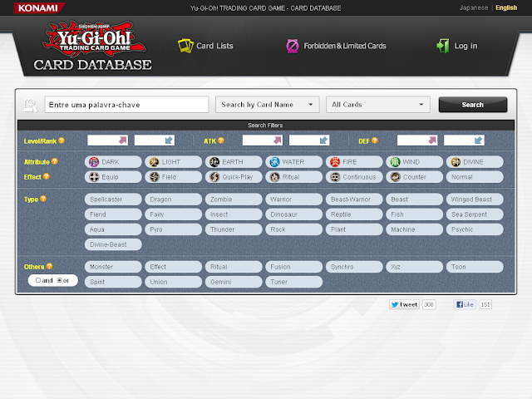Open Level/Rank minimum value selector
532x399 pixels.
pyautogui.click(x=107, y=140)
